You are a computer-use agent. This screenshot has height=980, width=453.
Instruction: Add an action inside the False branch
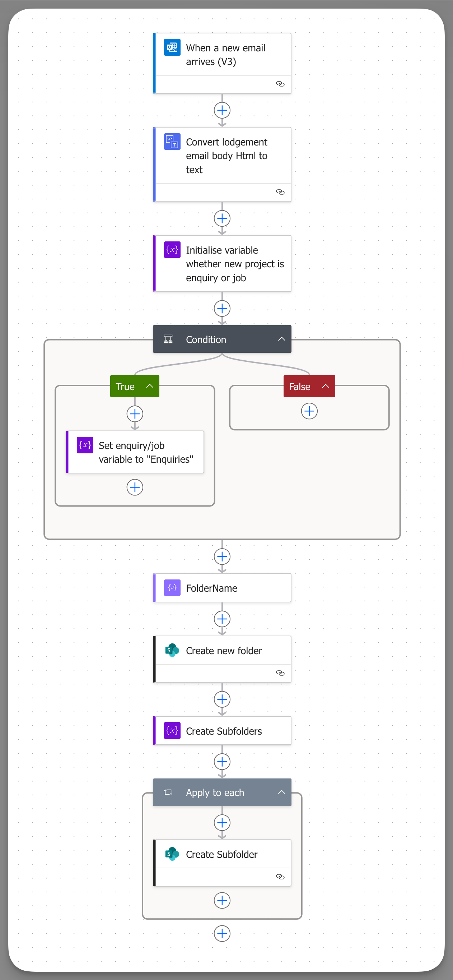click(x=309, y=411)
